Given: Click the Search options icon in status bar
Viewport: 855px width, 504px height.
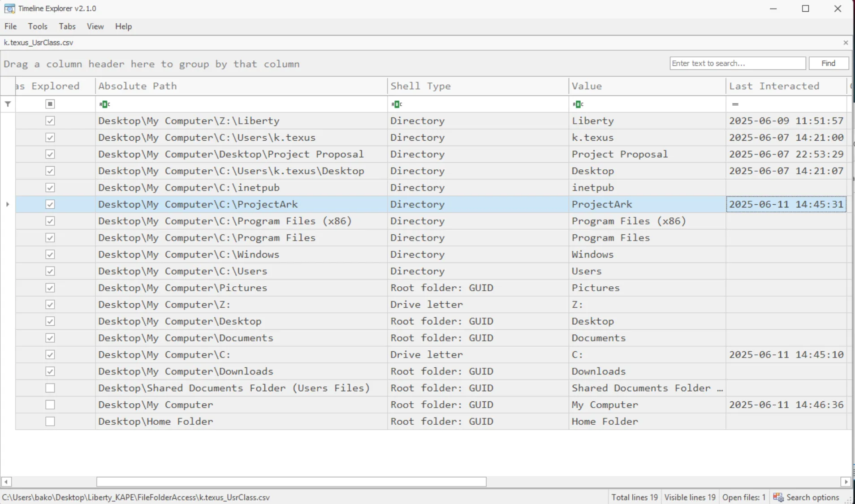Looking at the screenshot, I should (778, 497).
